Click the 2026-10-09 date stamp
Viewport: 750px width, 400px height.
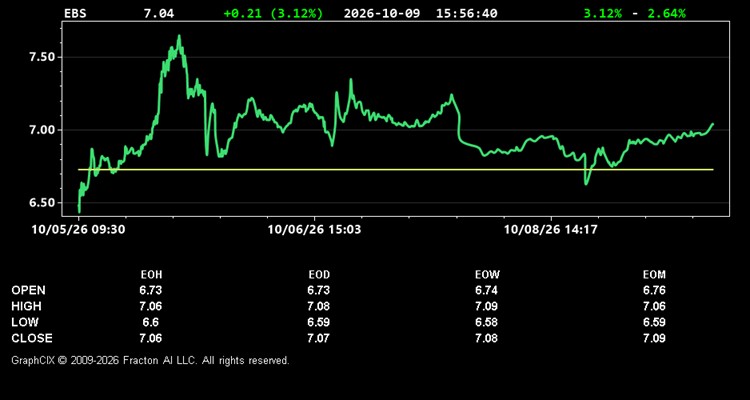(x=382, y=13)
